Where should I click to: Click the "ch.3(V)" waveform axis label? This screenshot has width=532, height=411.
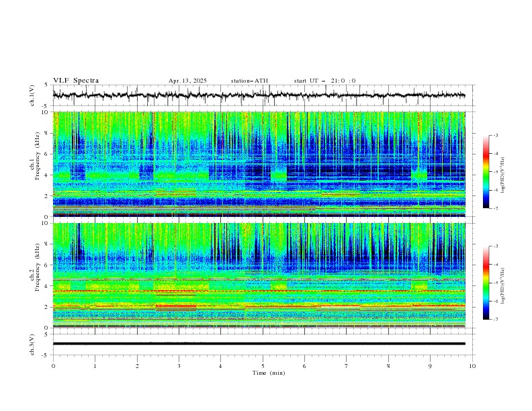click(x=32, y=345)
